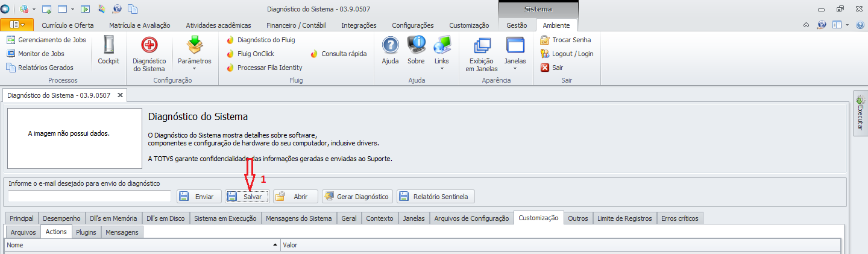Click the copy pages icon in quick access toolbar
868x254 pixels.
point(133,9)
